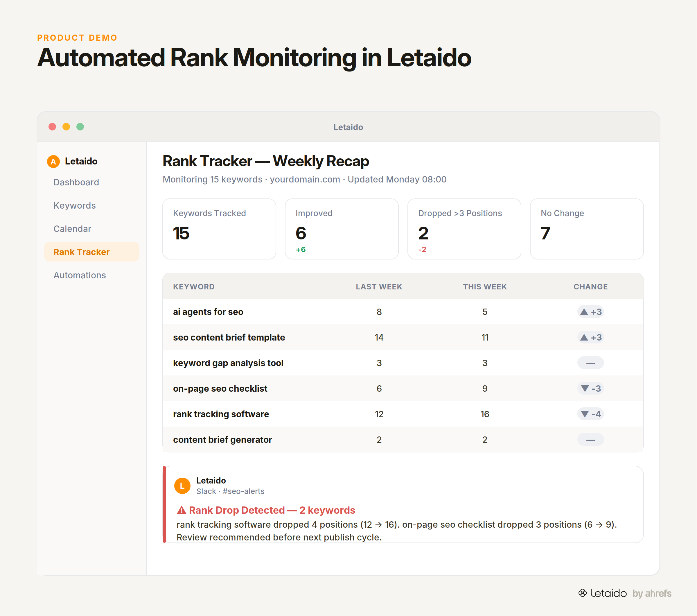Click the keyword 'keyword gap analysis tool'
The width and height of the screenshot is (697, 616).
228,363
